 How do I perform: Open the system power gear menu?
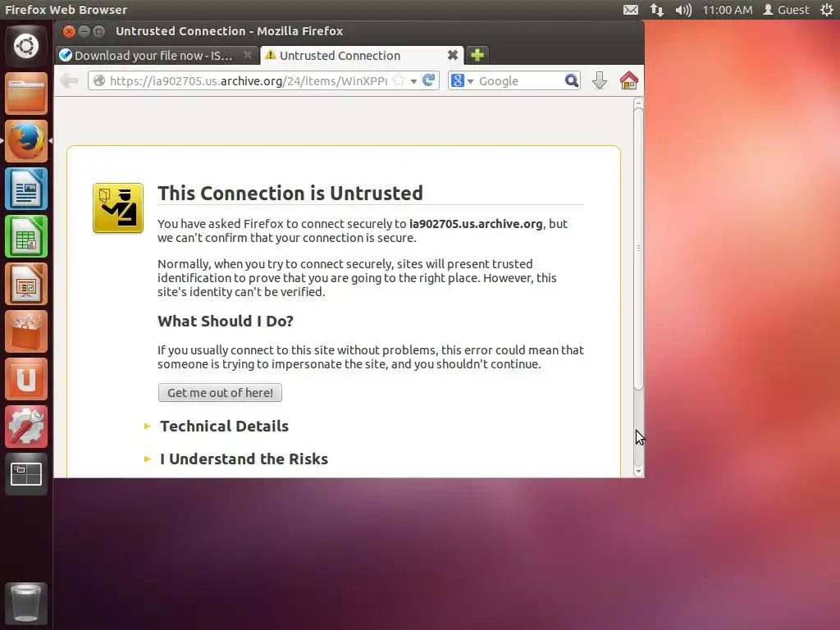(827, 10)
